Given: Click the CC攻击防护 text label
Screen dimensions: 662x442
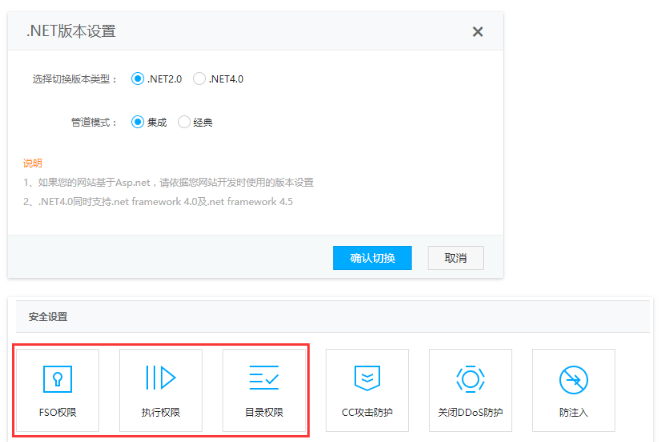Looking at the screenshot, I should (367, 412).
